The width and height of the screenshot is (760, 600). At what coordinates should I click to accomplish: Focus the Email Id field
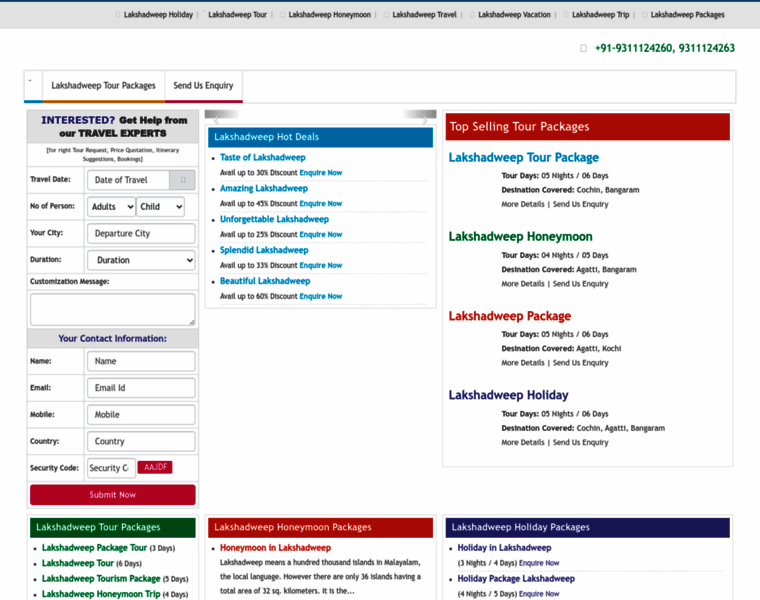pos(142,388)
